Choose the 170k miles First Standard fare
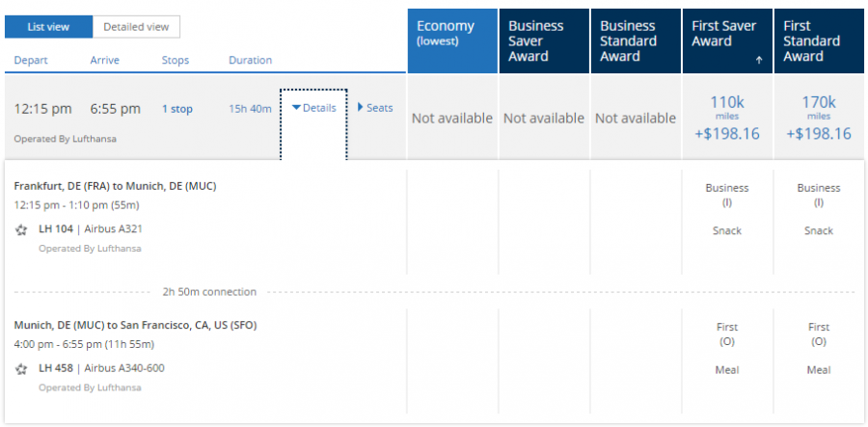The height and width of the screenshot is (427, 868). tap(819, 118)
